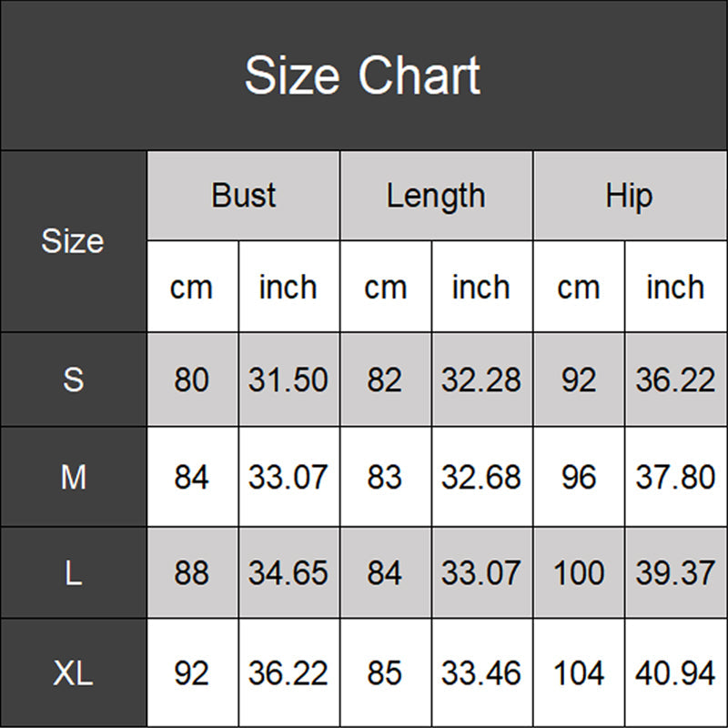Click the Size header cell
This screenshot has height=728, width=728.
[73, 241]
